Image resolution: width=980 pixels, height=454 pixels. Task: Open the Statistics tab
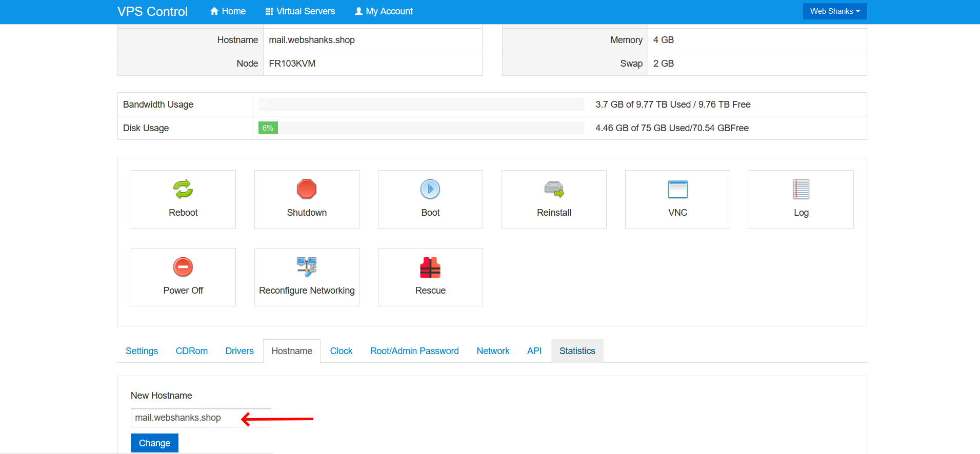pyautogui.click(x=577, y=351)
